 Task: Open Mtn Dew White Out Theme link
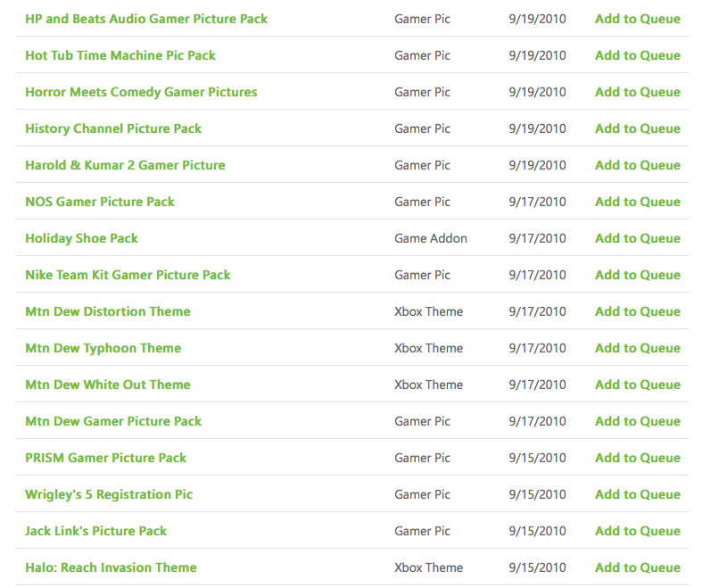pos(108,385)
